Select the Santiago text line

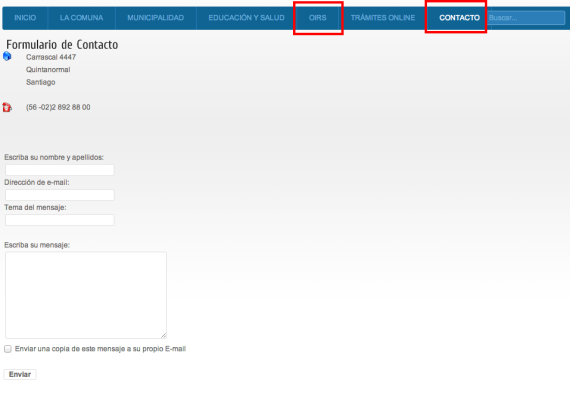point(41,82)
